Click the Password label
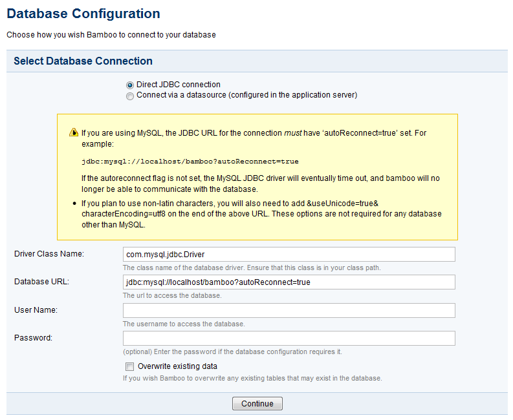Screen dimensions: 513x420 click(x=33, y=338)
